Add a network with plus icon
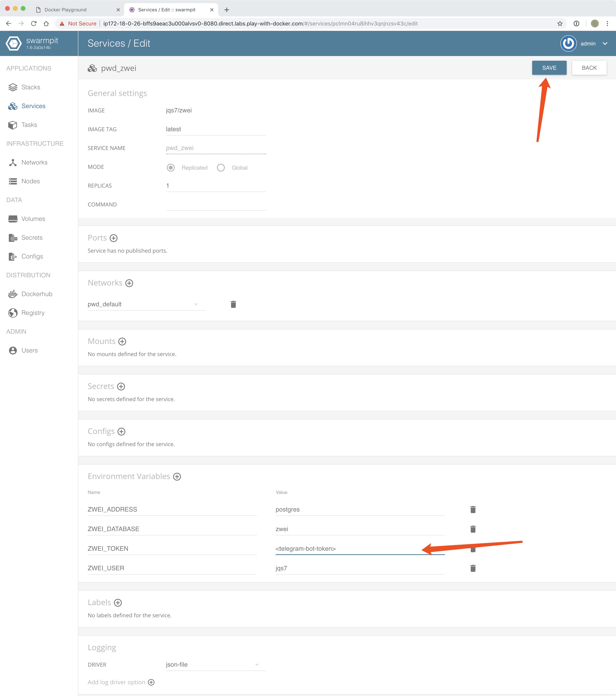The width and height of the screenshot is (616, 696). [x=129, y=283]
